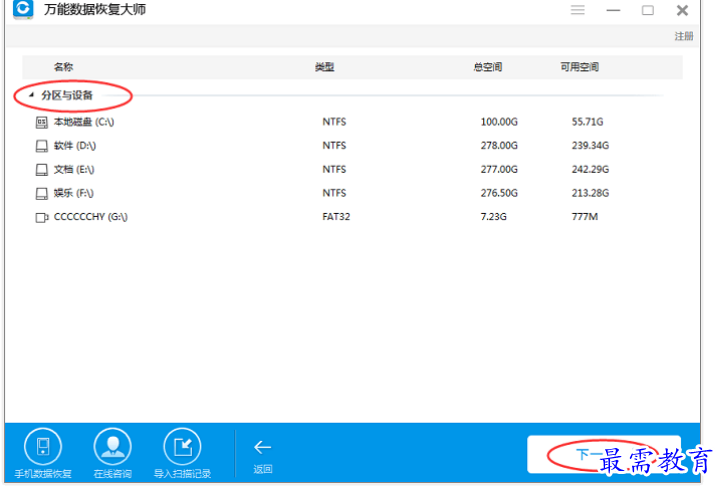Click the 娱乐 (F:\) row name
Viewport: 721px width, 492px height.
[x=74, y=193]
